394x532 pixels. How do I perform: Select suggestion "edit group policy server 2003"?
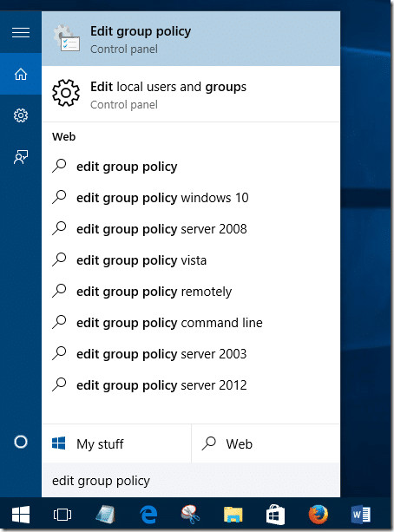tap(191, 354)
